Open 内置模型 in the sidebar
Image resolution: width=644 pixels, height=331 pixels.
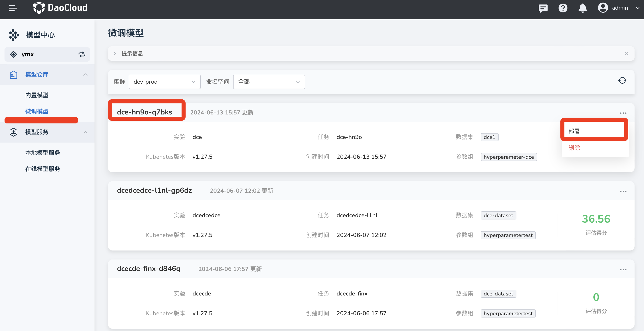coord(37,95)
